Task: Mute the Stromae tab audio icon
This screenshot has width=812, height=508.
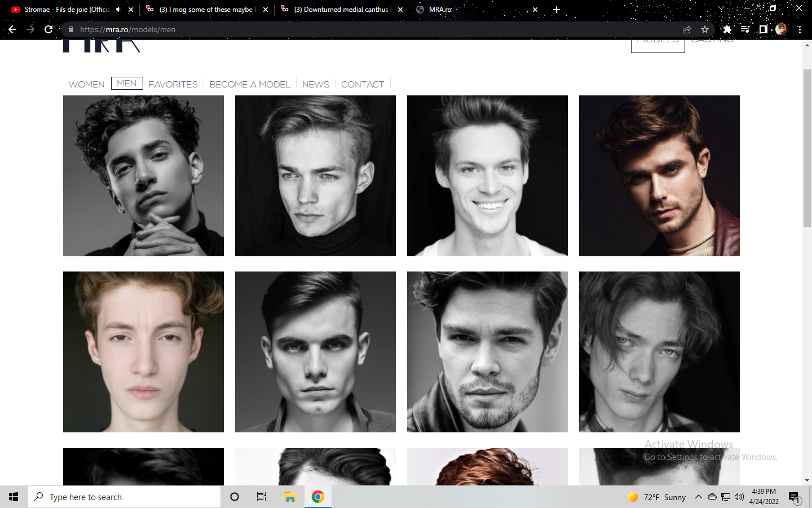Action: (119, 10)
